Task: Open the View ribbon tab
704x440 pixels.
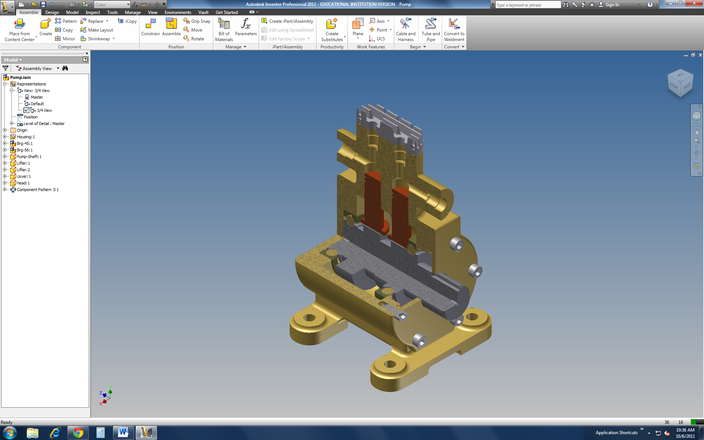Action: 153,12
